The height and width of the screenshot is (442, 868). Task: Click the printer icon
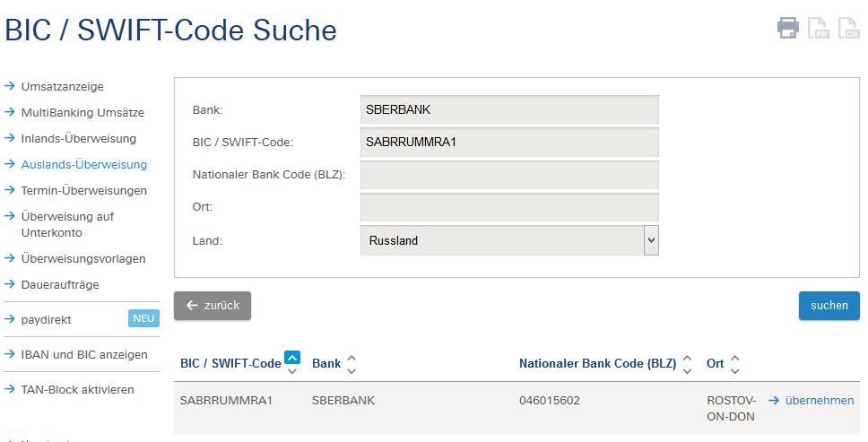tap(787, 28)
